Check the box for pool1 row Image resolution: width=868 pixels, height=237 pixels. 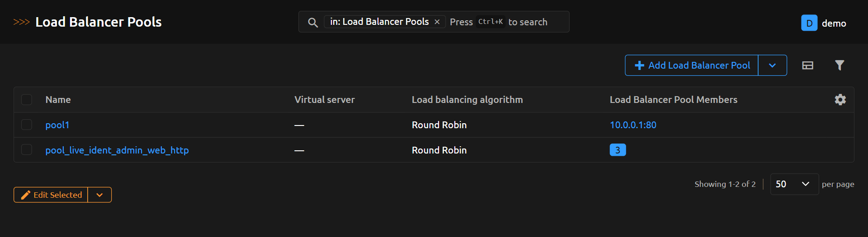coord(27,125)
